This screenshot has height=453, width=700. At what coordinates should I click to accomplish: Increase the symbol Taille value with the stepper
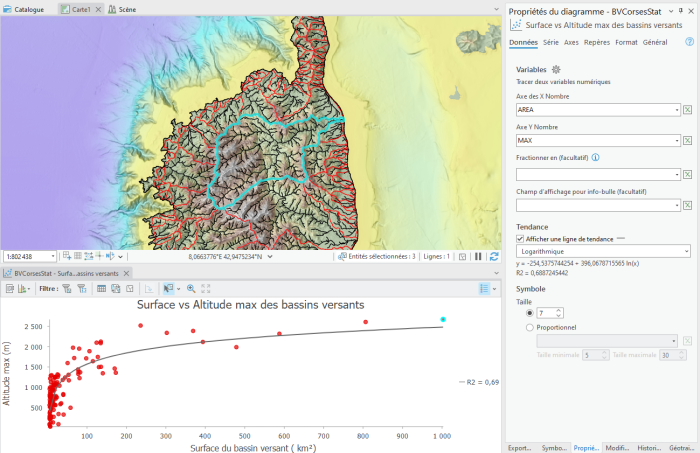tap(559, 310)
